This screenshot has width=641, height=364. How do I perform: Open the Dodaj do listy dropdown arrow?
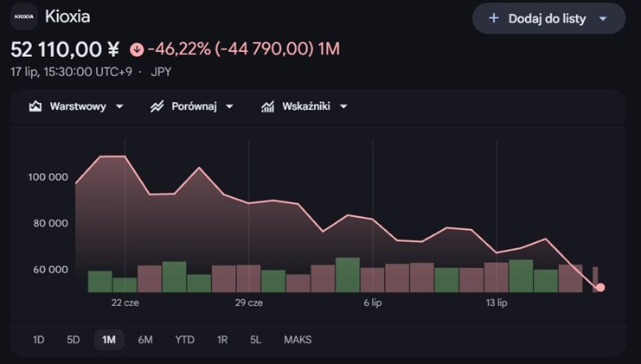tap(603, 18)
